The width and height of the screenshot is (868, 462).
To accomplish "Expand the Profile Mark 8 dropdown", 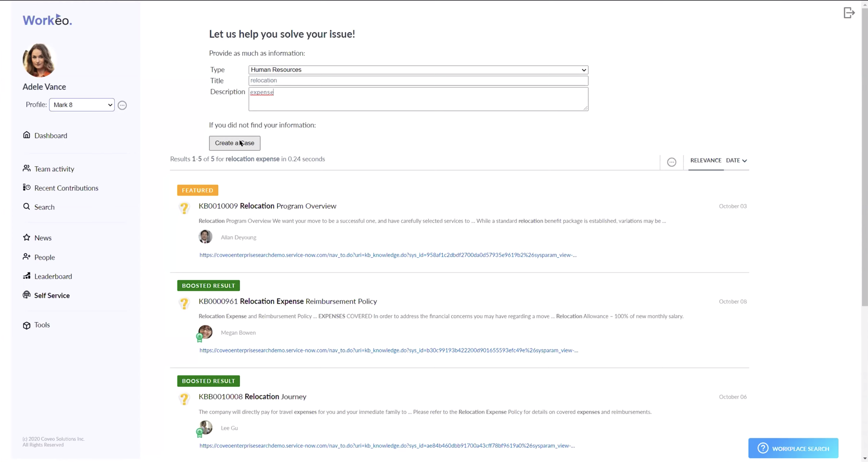I will (x=82, y=105).
